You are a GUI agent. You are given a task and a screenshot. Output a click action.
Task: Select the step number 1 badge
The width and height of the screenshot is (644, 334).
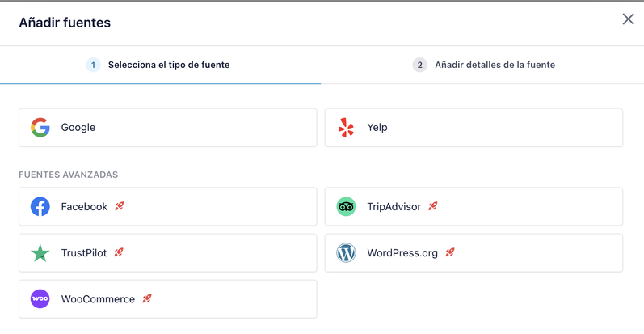coord(93,65)
